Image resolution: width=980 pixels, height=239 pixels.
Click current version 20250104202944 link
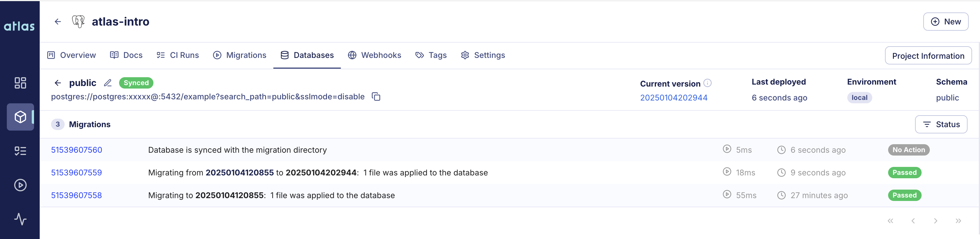click(x=673, y=98)
